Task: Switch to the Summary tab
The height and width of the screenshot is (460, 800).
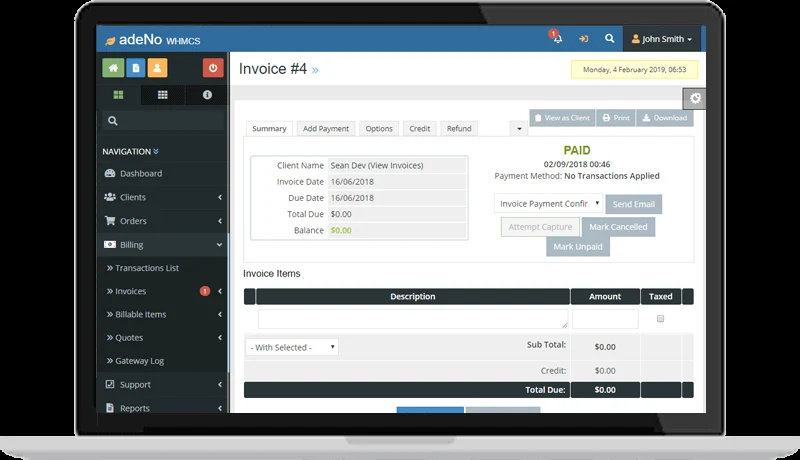Action: point(269,129)
